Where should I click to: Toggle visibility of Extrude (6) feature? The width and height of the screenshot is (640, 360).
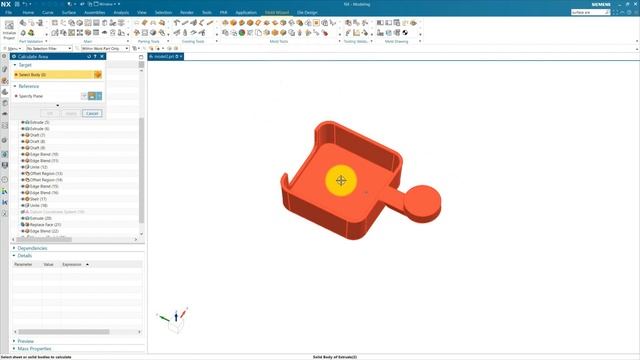point(23,129)
